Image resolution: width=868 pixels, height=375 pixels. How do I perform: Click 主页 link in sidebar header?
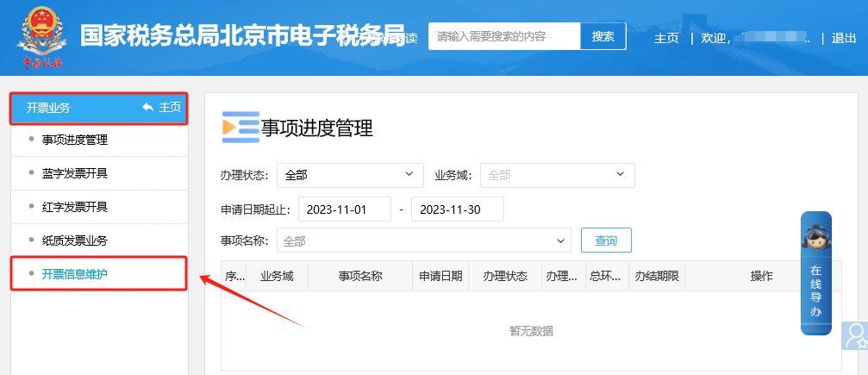coord(170,108)
